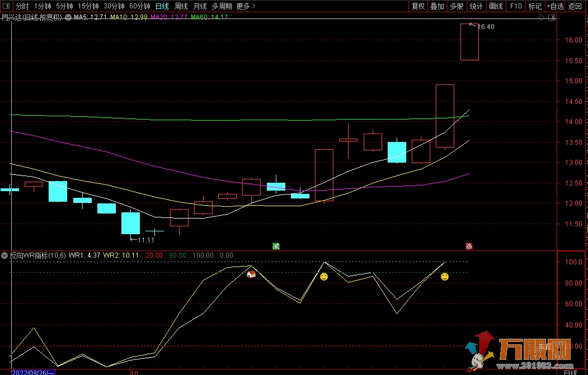Click the first smiley face signal icon
Image resolution: width=588 pixels, height=375 pixels.
pos(324,276)
